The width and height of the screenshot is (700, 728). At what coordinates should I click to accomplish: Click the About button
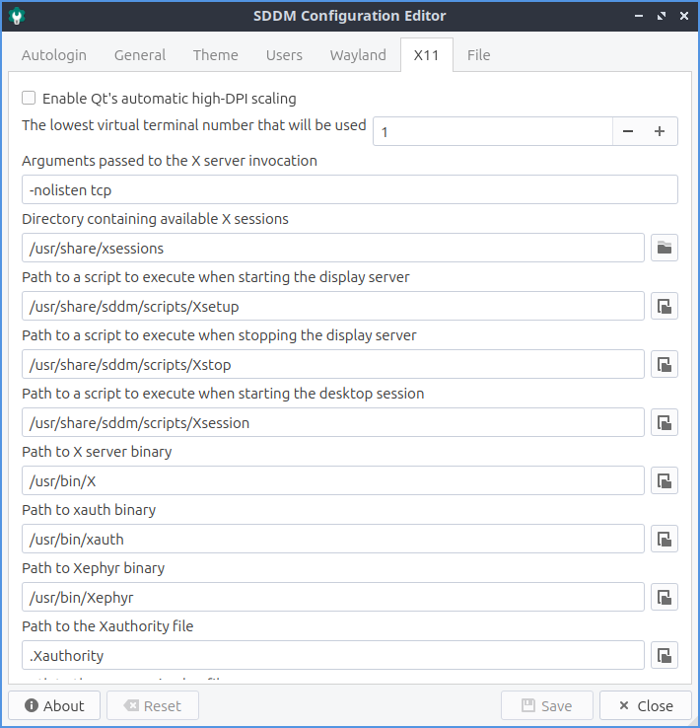point(55,705)
